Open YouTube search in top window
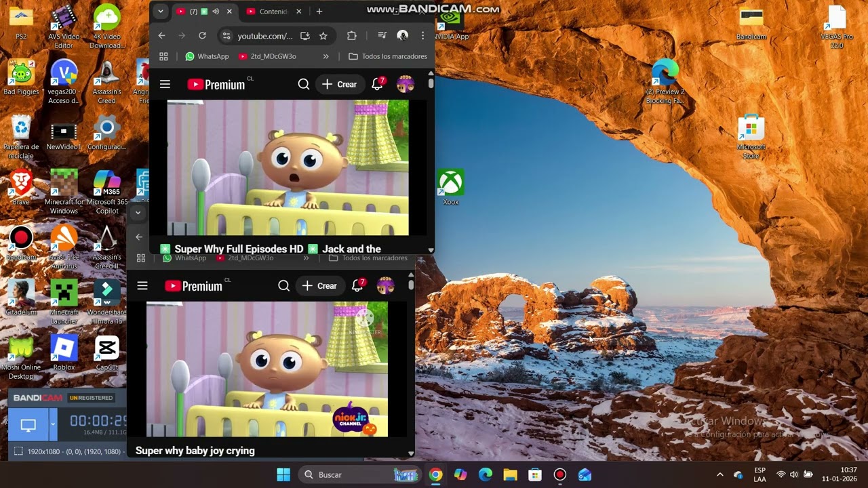 pos(304,84)
